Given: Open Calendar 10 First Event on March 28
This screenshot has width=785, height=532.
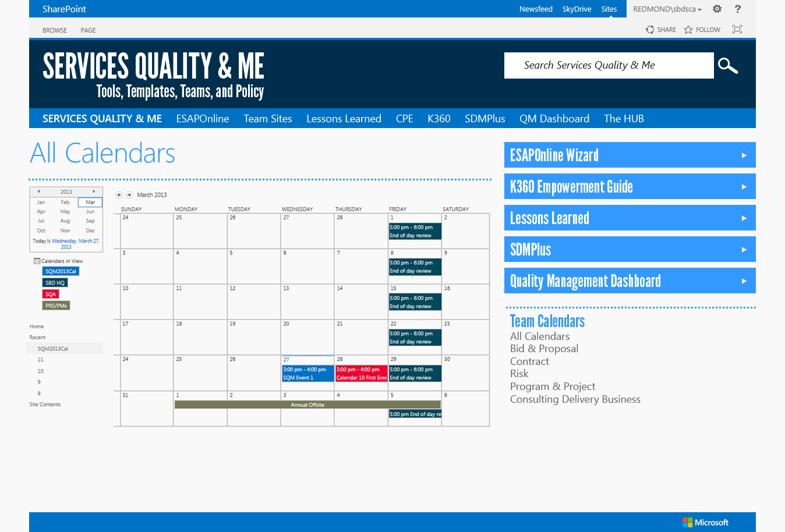Looking at the screenshot, I should coord(361,374).
